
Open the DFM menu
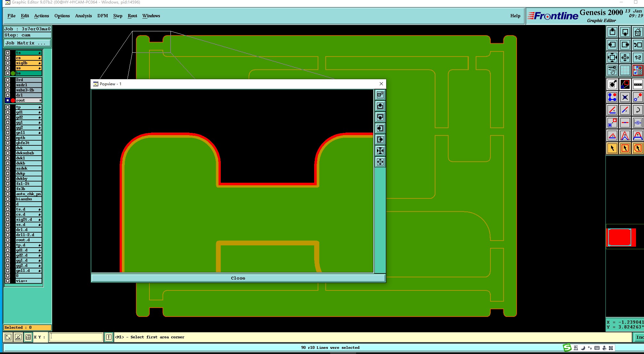click(x=102, y=16)
